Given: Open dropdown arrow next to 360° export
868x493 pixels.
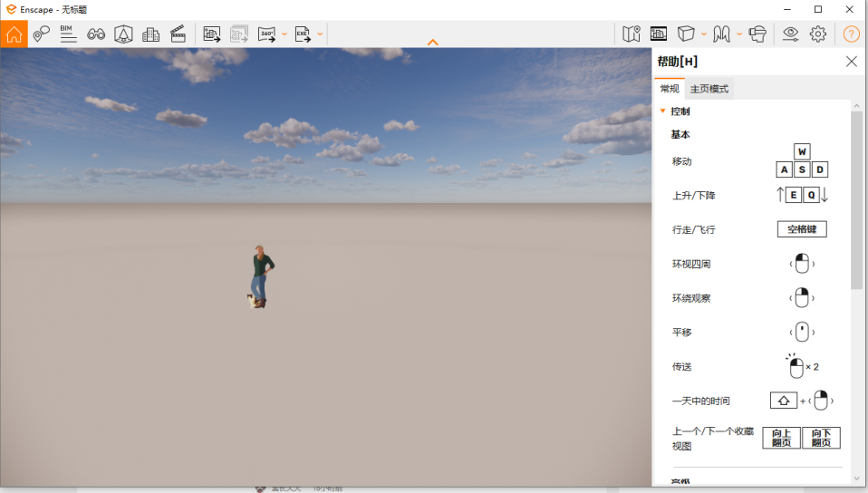Looking at the screenshot, I should pos(285,34).
